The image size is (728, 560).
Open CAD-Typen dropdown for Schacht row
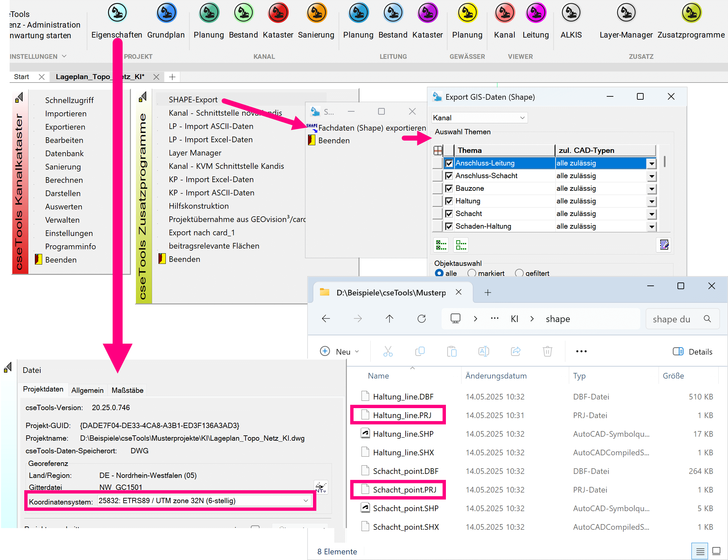coord(651,214)
